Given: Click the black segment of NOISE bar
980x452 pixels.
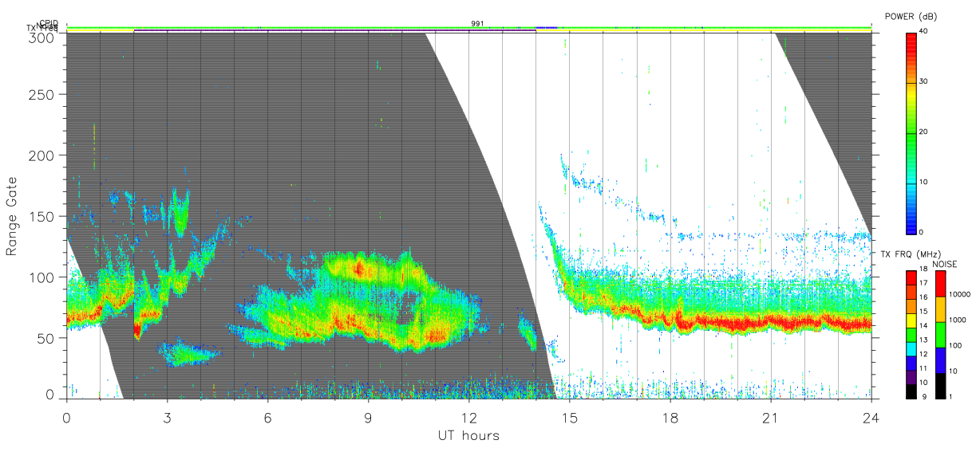Looking at the screenshot, I should point(941,386).
